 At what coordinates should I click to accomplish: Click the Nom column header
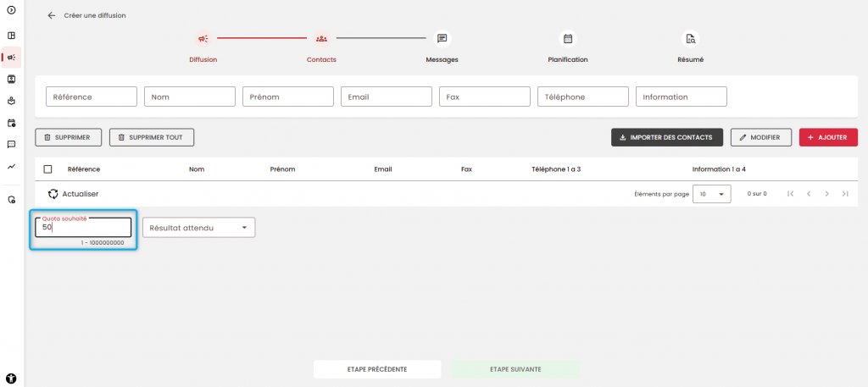point(197,169)
